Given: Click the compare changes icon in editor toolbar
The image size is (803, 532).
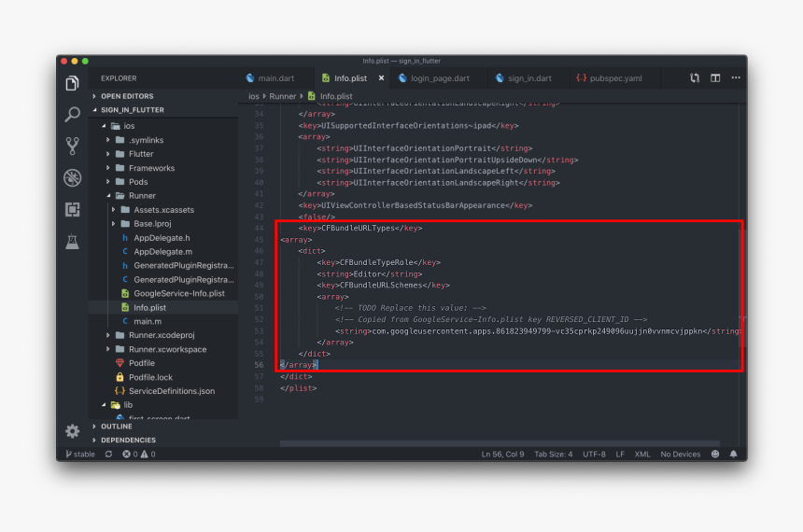Looking at the screenshot, I should 695,77.
